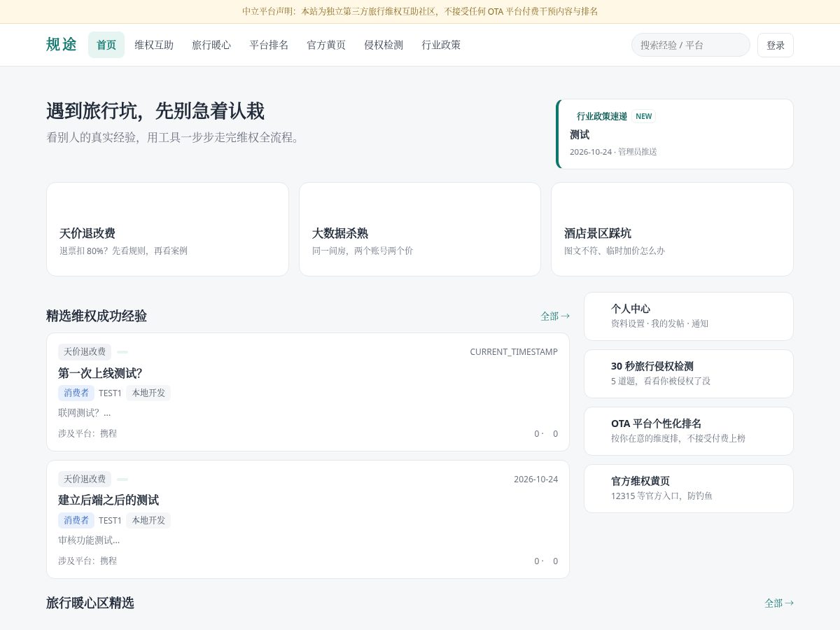This screenshot has width=840, height=630.
Task: Open the 官方黄页 navigation item
Action: tap(326, 45)
